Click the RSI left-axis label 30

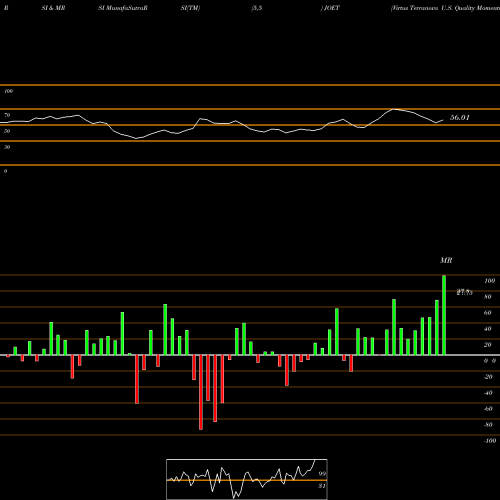click(7, 147)
